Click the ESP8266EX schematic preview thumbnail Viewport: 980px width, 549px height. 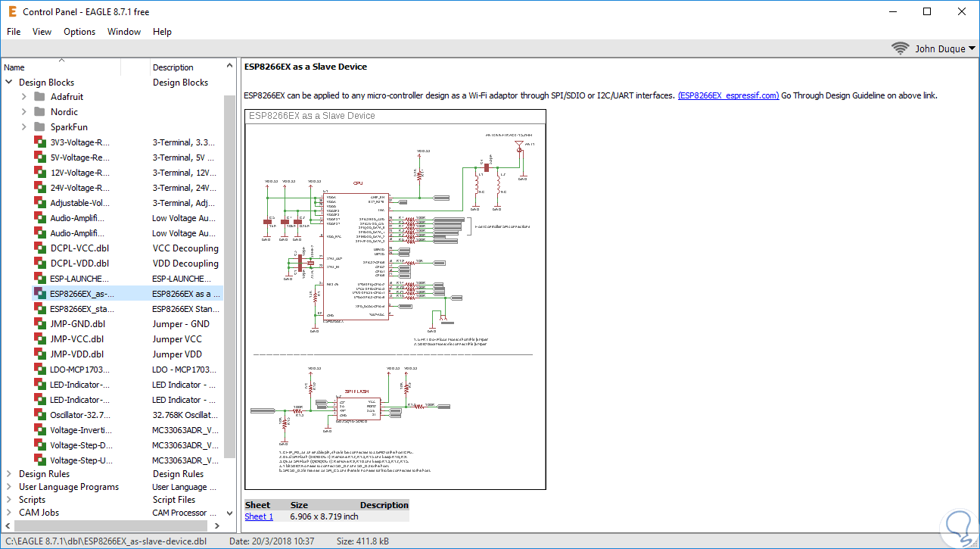tap(395, 299)
